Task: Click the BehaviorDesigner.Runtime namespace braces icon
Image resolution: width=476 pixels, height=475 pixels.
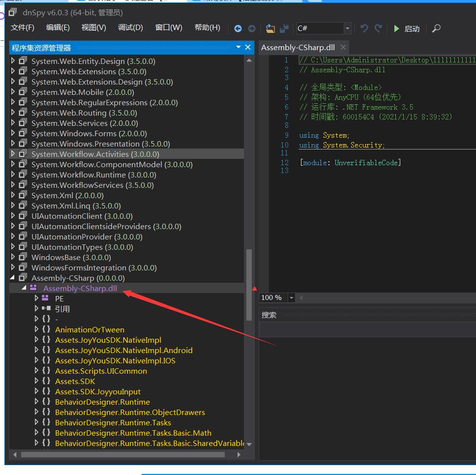Action: 46,402
